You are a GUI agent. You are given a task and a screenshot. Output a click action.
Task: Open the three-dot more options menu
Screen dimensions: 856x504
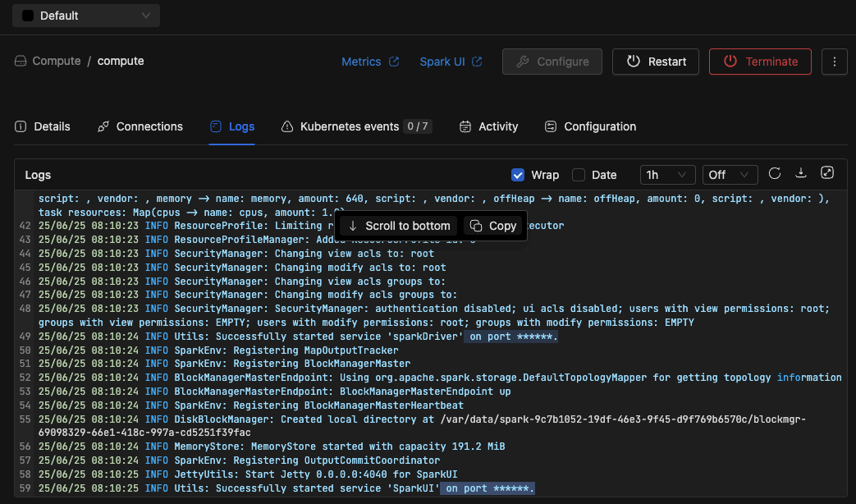(x=834, y=62)
